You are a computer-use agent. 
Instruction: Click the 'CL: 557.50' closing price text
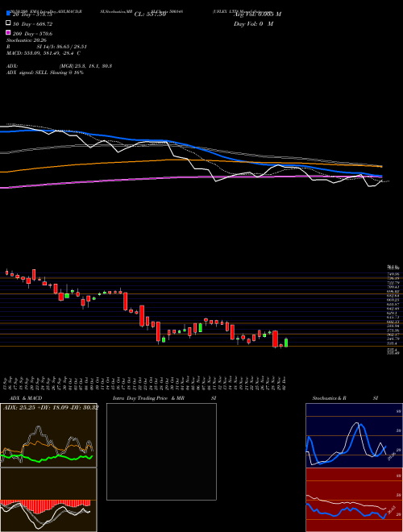click(150, 15)
